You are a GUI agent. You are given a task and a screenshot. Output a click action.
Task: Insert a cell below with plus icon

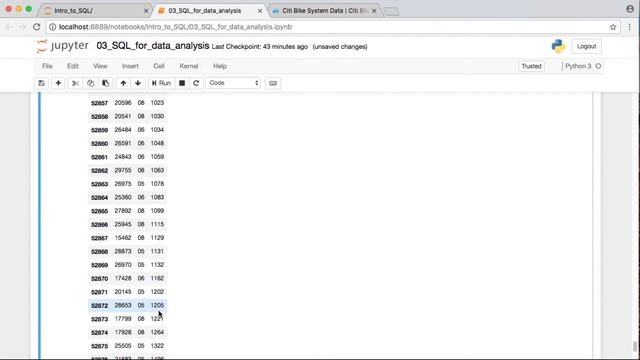tap(58, 83)
